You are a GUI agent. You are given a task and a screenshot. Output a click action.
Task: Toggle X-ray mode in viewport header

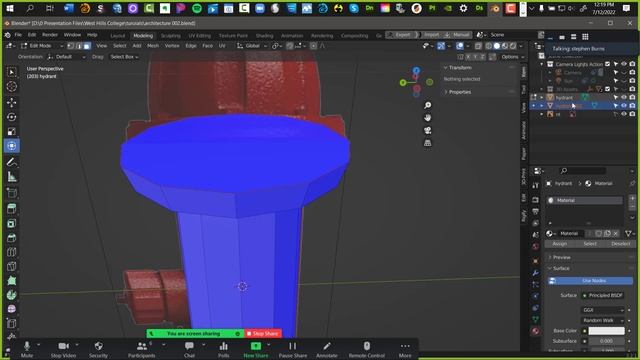tap(478, 46)
